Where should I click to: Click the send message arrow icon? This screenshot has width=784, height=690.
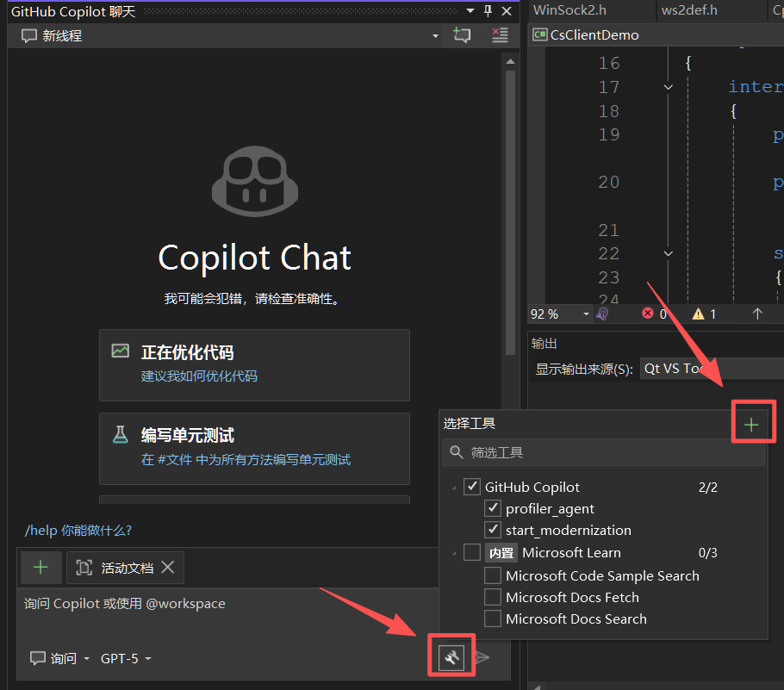(x=482, y=657)
